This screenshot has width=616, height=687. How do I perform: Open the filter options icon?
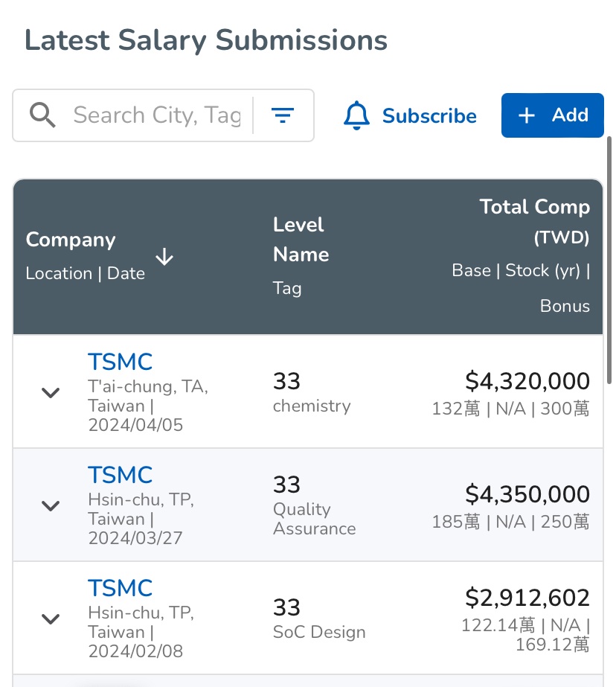point(283,115)
